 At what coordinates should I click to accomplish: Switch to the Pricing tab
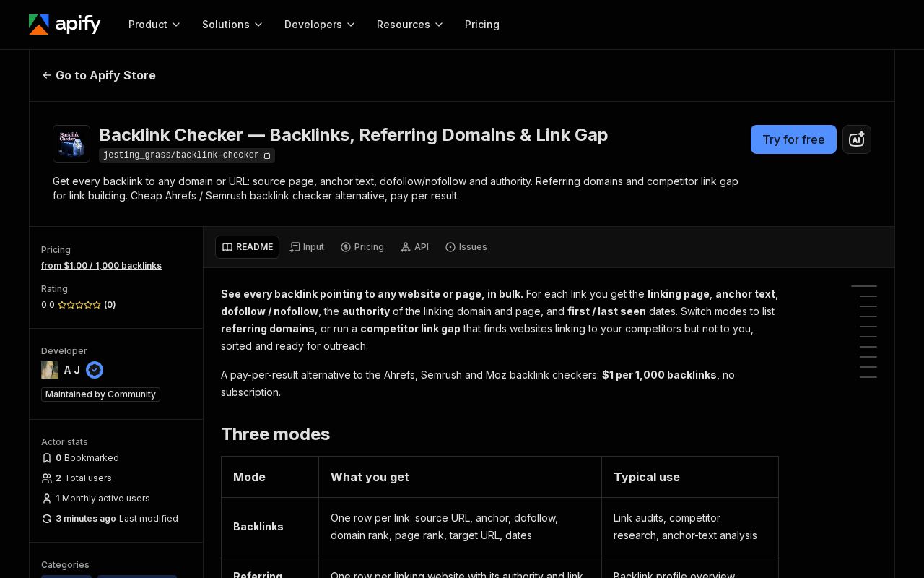[x=362, y=247]
